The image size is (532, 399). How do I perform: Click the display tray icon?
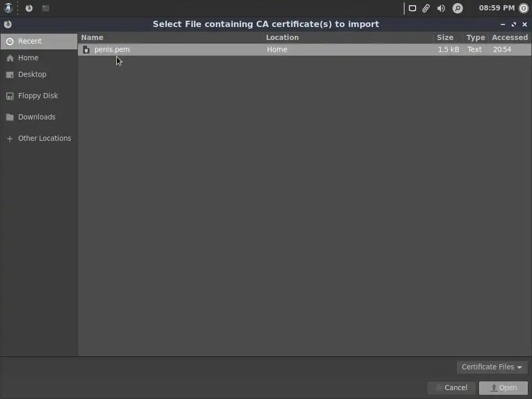[412, 8]
